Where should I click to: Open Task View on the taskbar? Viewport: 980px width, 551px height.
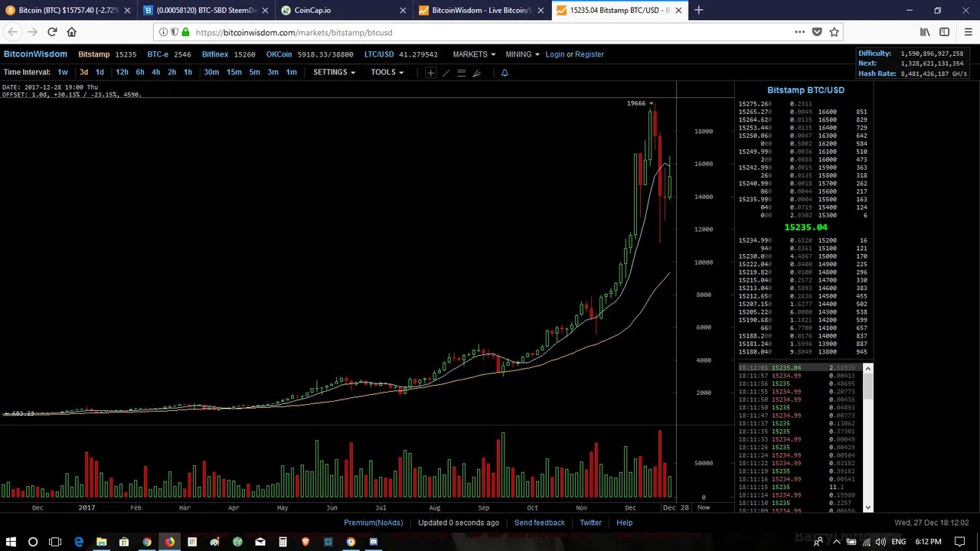click(55, 542)
